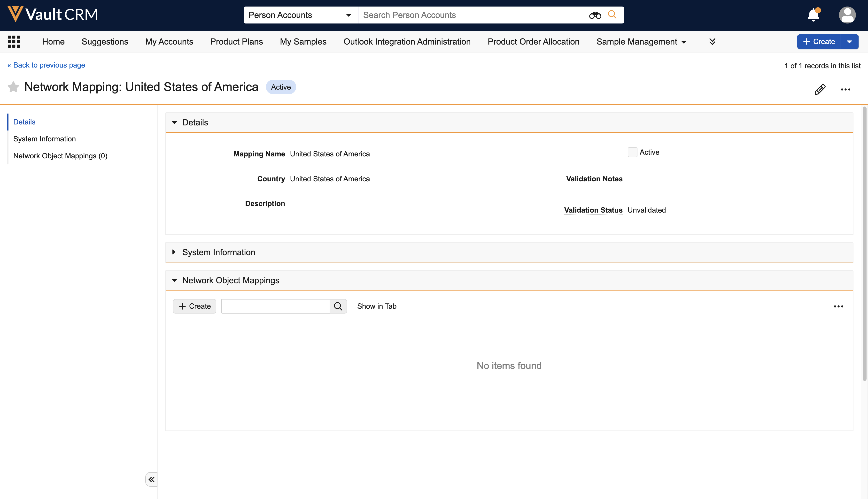Image resolution: width=868 pixels, height=499 pixels.
Task: Show more navigation tabs via double chevron
Action: click(x=712, y=42)
